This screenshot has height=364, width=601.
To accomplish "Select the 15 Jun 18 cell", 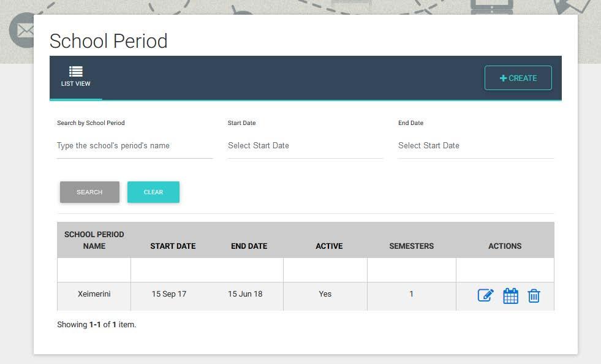I will [x=245, y=294].
